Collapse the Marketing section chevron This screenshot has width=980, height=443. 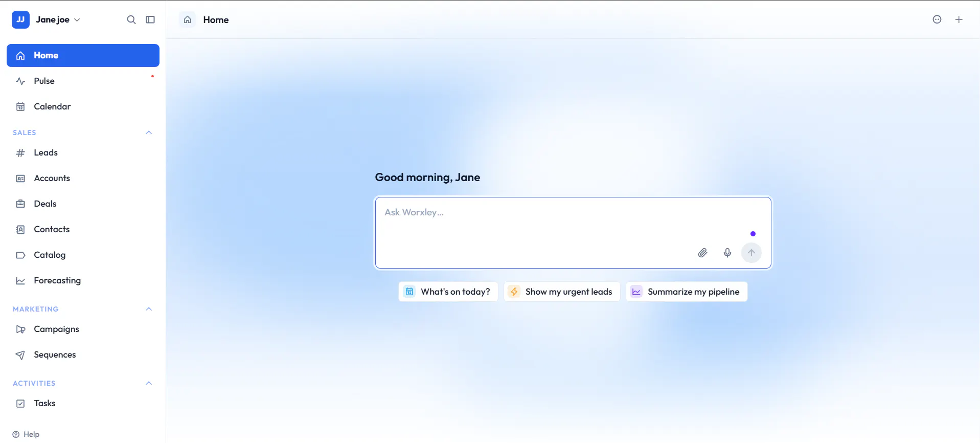(x=149, y=309)
